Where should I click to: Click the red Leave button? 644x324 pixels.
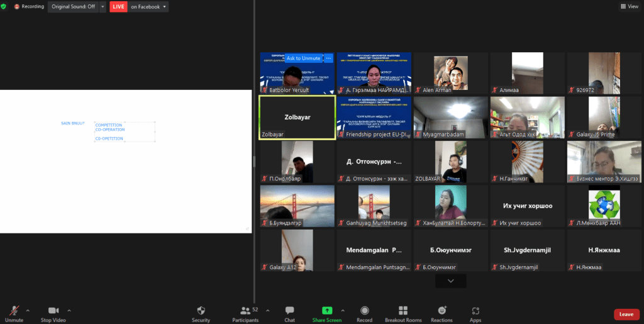click(x=626, y=314)
